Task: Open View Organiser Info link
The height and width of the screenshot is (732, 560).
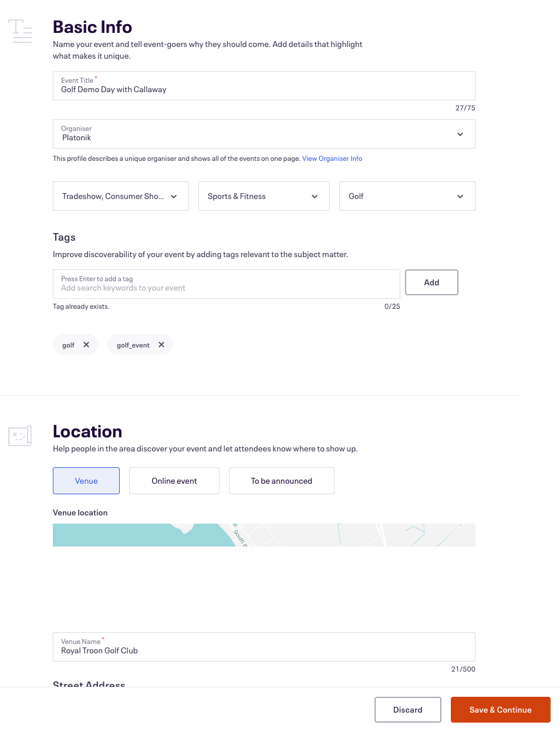Action: 332,158
